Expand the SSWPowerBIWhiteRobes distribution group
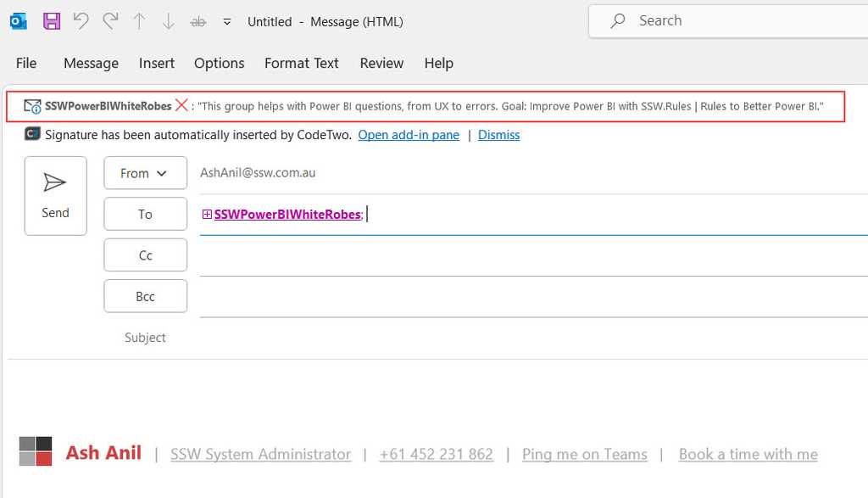868x498 pixels. 207,214
